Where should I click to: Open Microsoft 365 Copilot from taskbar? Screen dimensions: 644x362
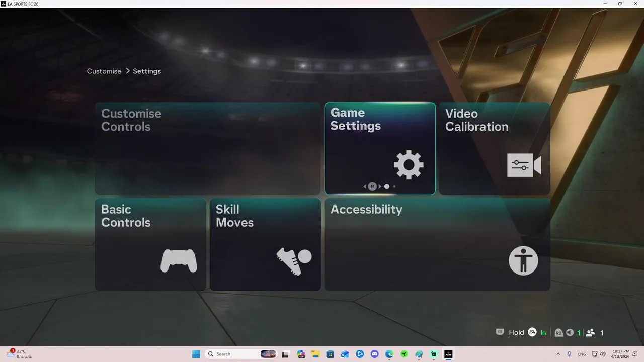coord(301,354)
